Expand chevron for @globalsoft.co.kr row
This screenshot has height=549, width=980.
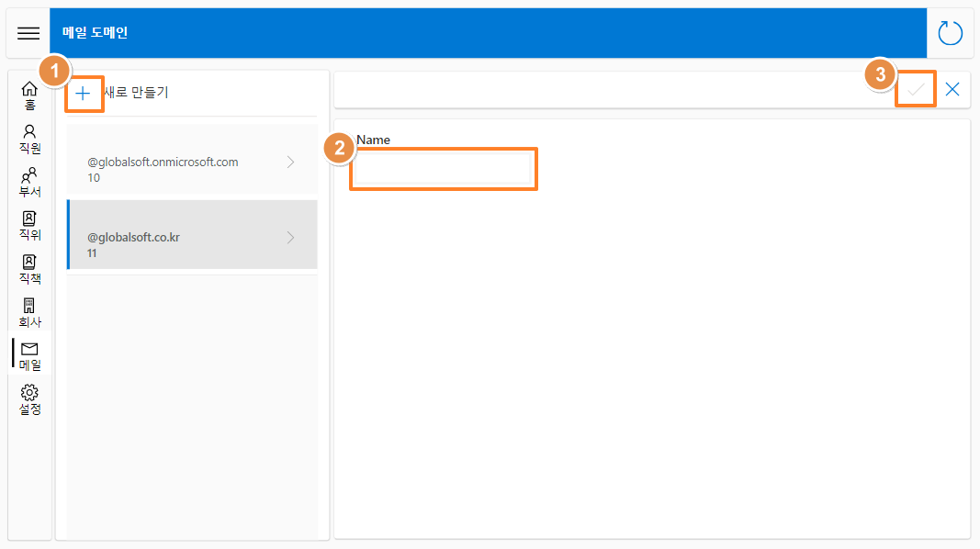pyautogui.click(x=290, y=238)
